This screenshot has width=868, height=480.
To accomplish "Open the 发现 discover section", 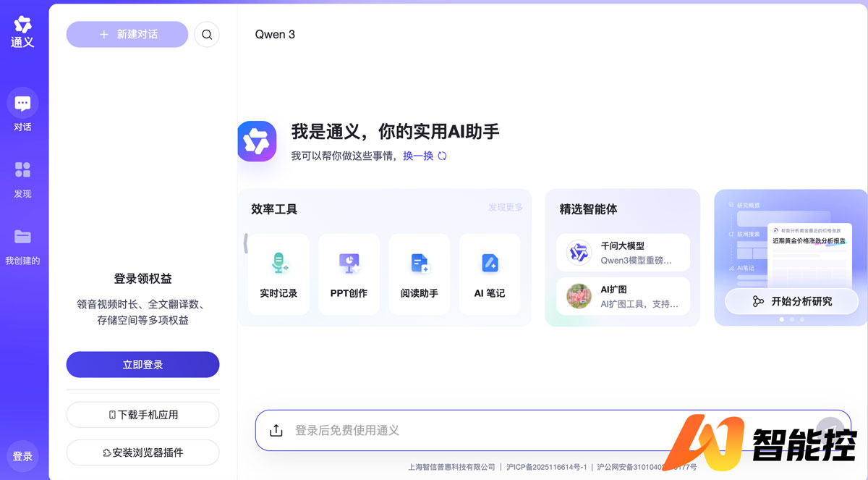I will (22, 178).
